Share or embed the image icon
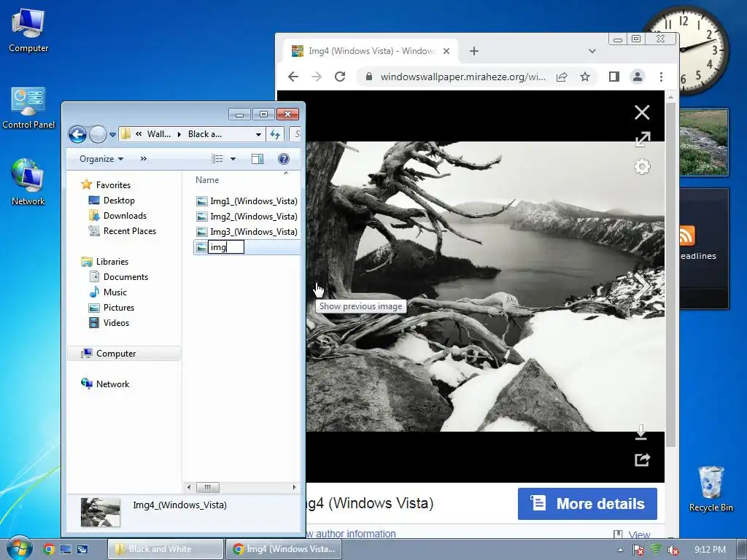The height and width of the screenshot is (560, 747). tap(642, 459)
